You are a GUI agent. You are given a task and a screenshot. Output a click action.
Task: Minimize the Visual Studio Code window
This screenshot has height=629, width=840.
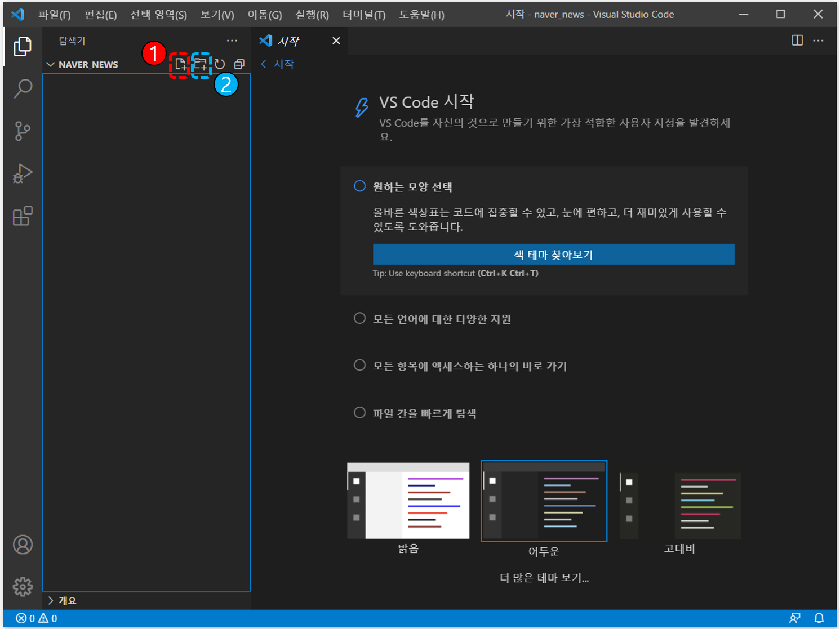[x=744, y=14]
